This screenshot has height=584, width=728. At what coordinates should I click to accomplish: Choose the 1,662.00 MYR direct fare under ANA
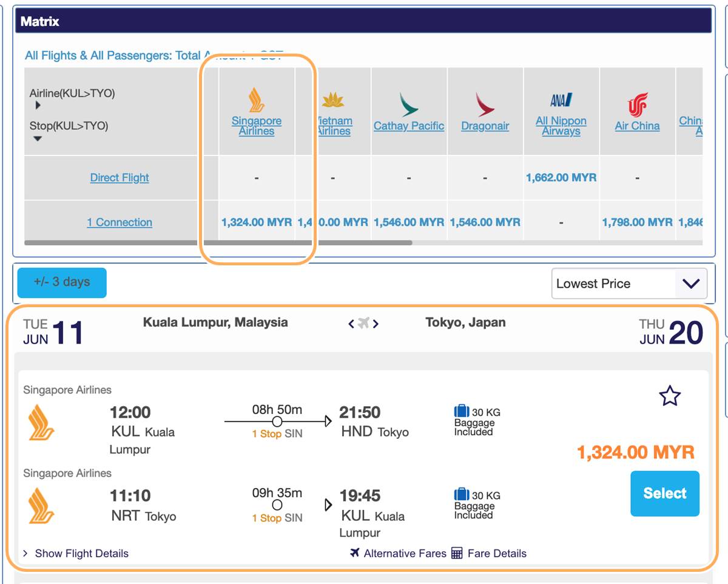561,177
